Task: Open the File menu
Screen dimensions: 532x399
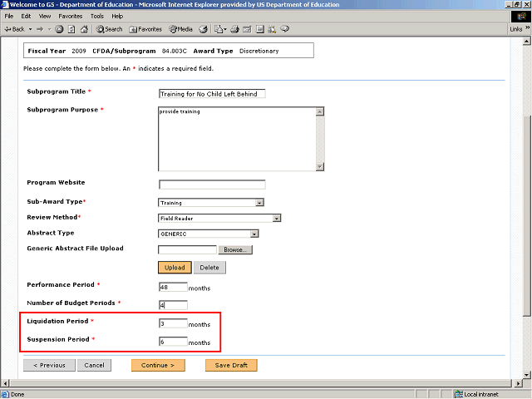Action: coord(9,16)
